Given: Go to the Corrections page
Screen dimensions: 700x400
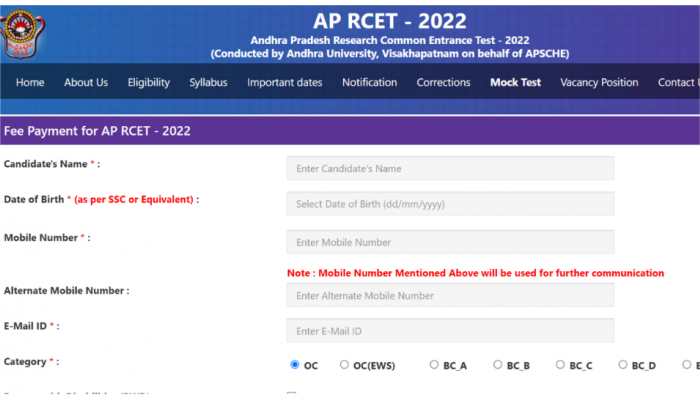Looking at the screenshot, I should [443, 83].
